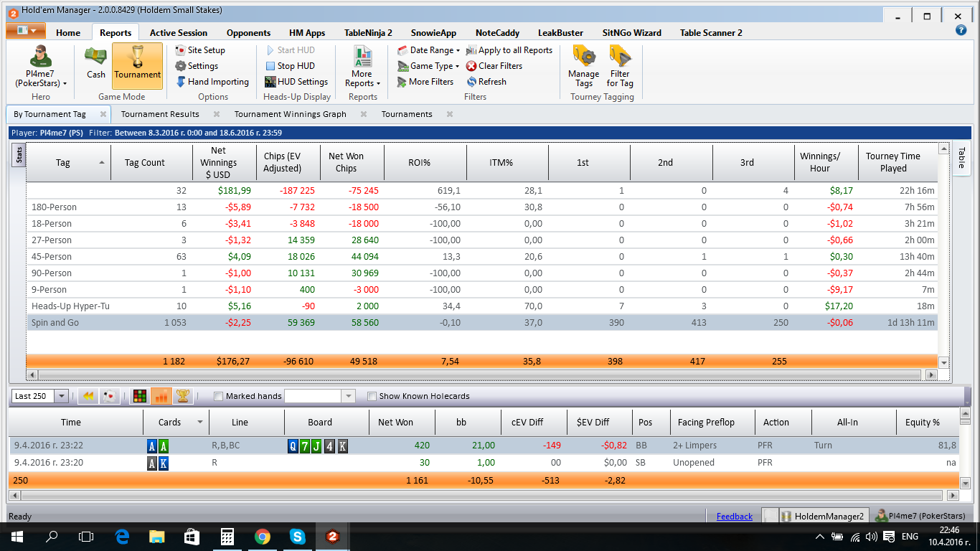Open the More Reports dropdown

(362, 67)
